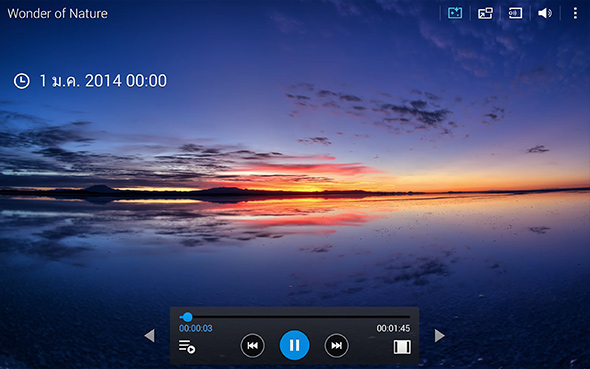Click the 00:01:45 total duration label
The width and height of the screenshot is (590, 369).
[x=393, y=328]
